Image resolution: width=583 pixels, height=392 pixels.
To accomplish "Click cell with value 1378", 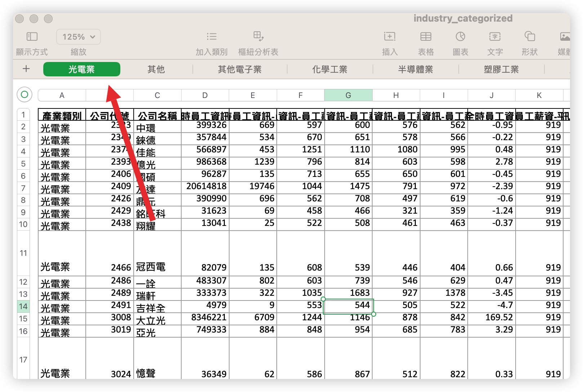I will pos(444,294).
